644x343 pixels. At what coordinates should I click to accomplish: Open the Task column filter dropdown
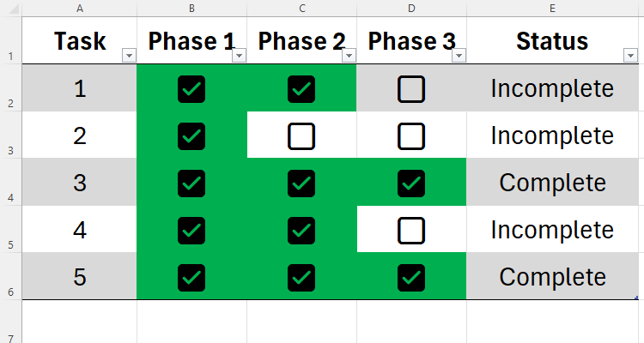click(x=129, y=56)
